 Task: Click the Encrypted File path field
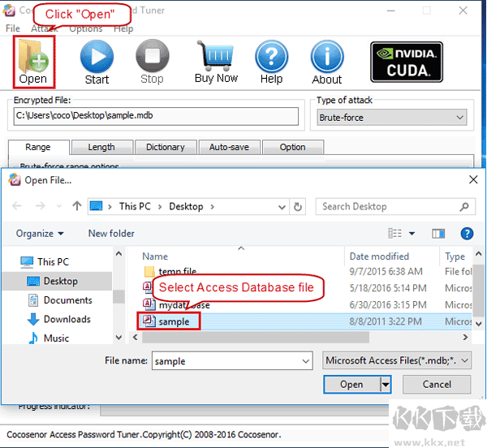tap(156, 116)
